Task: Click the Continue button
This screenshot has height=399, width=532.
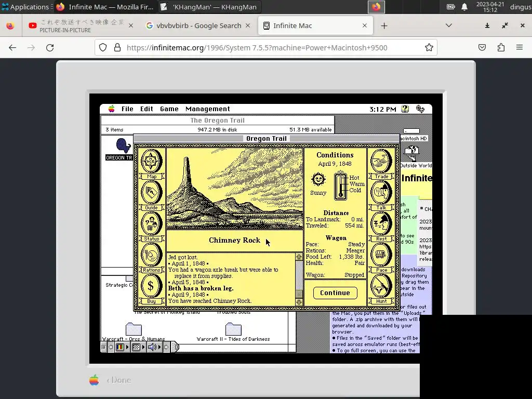Action: click(335, 293)
